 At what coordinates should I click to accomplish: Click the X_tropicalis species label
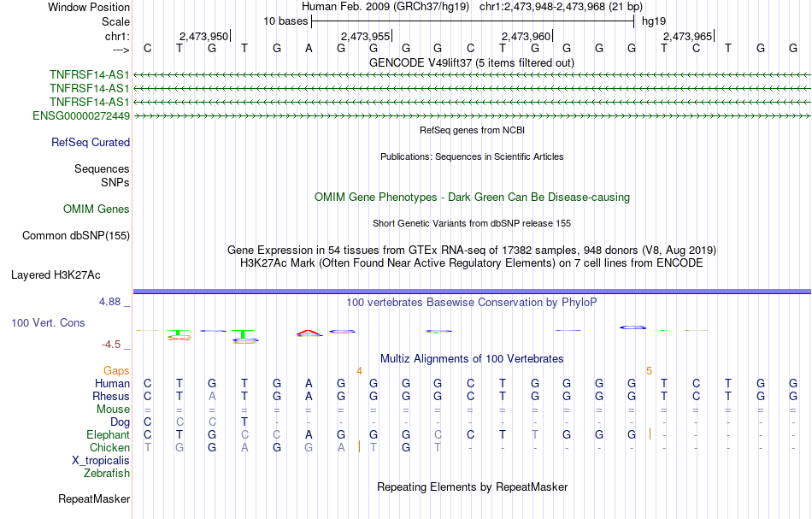coord(101,461)
